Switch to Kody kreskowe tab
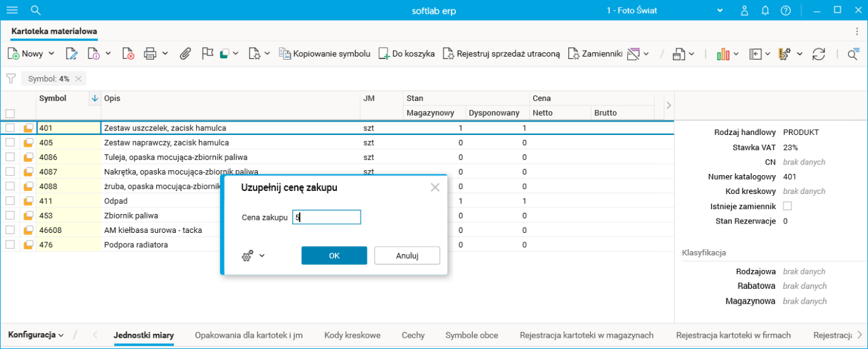 click(352, 335)
